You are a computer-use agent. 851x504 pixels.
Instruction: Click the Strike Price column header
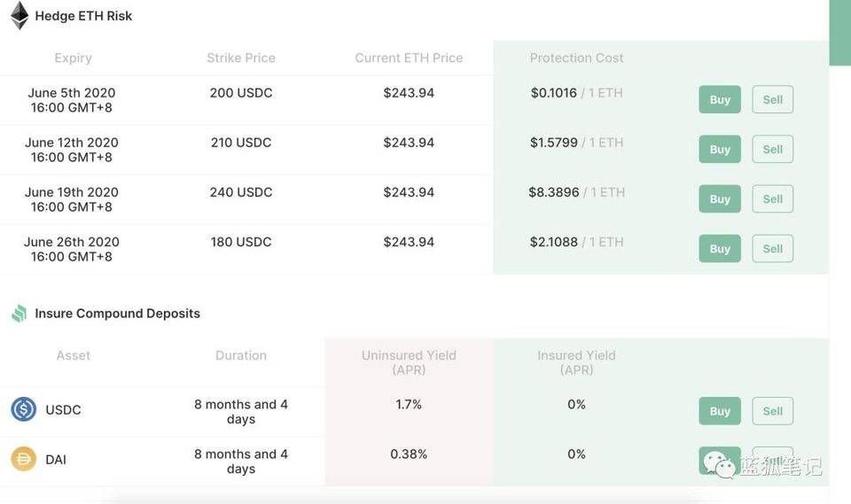point(241,58)
